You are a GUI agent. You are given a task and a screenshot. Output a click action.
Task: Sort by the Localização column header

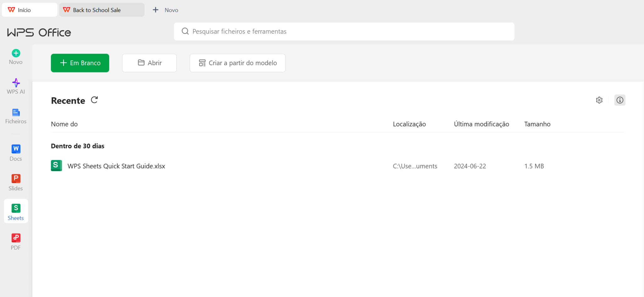pos(409,124)
